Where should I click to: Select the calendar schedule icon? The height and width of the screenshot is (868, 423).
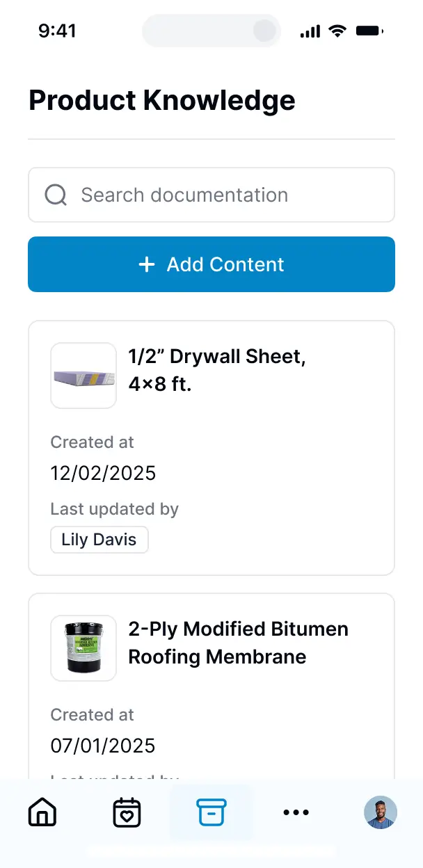point(127,812)
